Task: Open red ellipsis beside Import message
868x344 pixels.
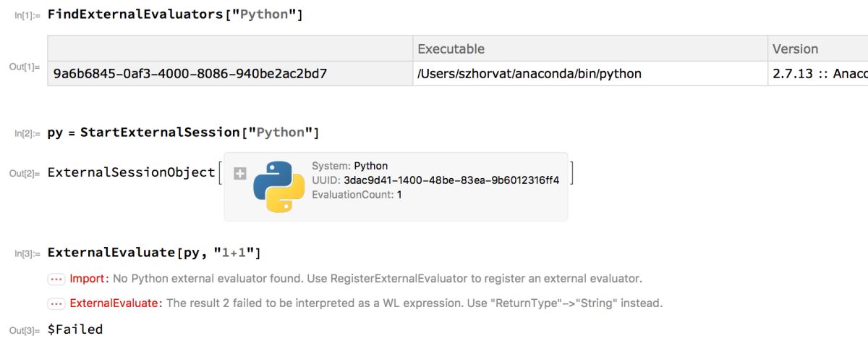Action: point(56,278)
